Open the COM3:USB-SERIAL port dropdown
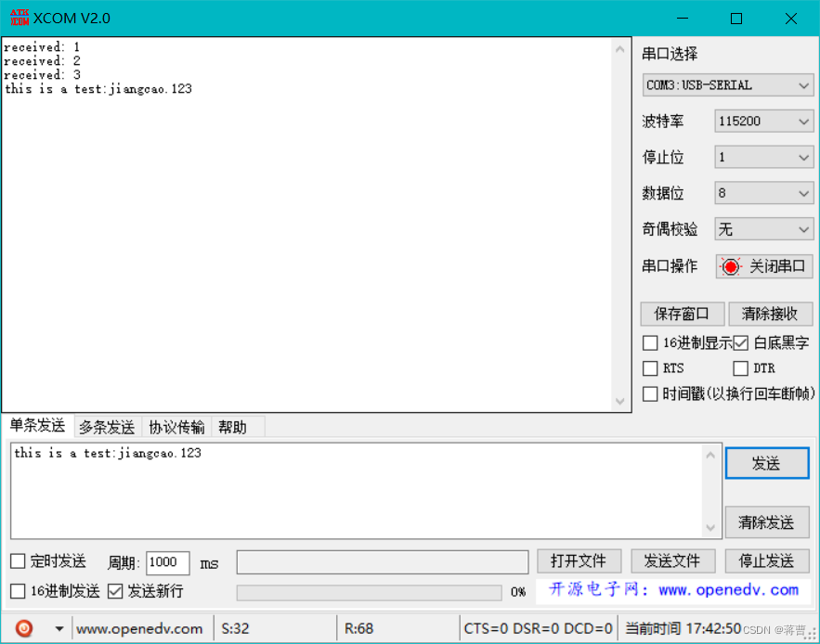 [727, 84]
